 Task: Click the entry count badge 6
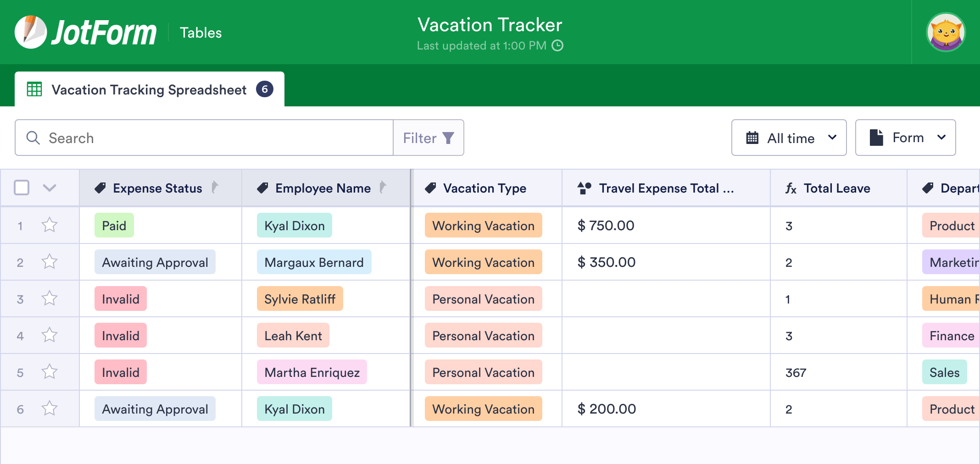[x=265, y=89]
